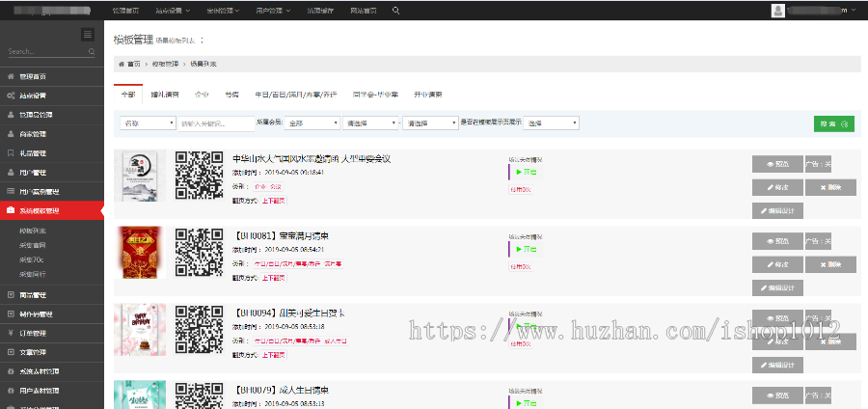Select the 全部 tab
Viewport: 868px width, 409px height.
(128, 95)
